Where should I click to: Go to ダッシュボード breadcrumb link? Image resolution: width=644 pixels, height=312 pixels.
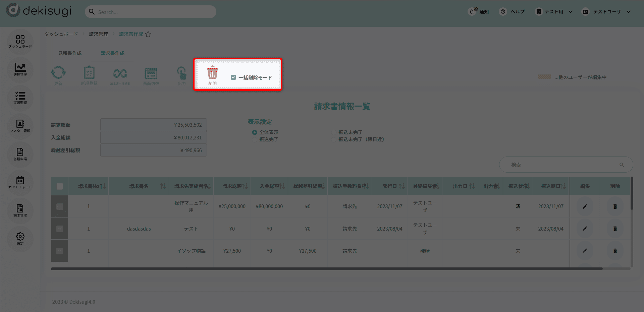(61, 34)
